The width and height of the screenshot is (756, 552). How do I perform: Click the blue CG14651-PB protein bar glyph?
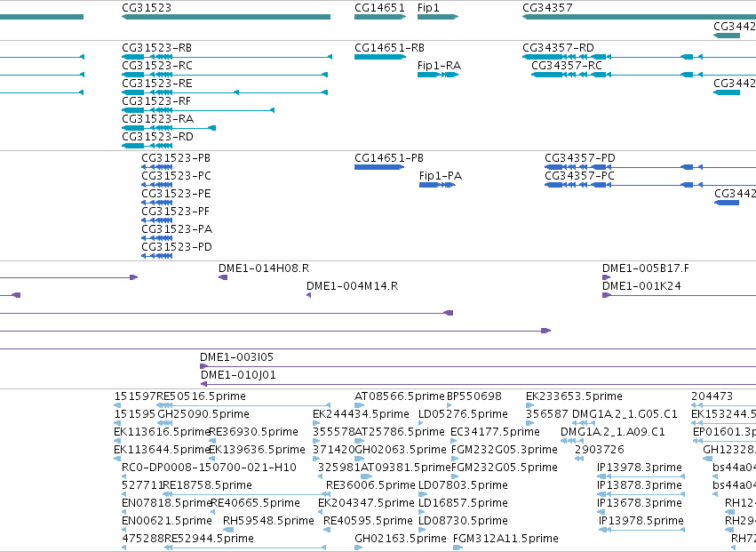click(x=379, y=167)
